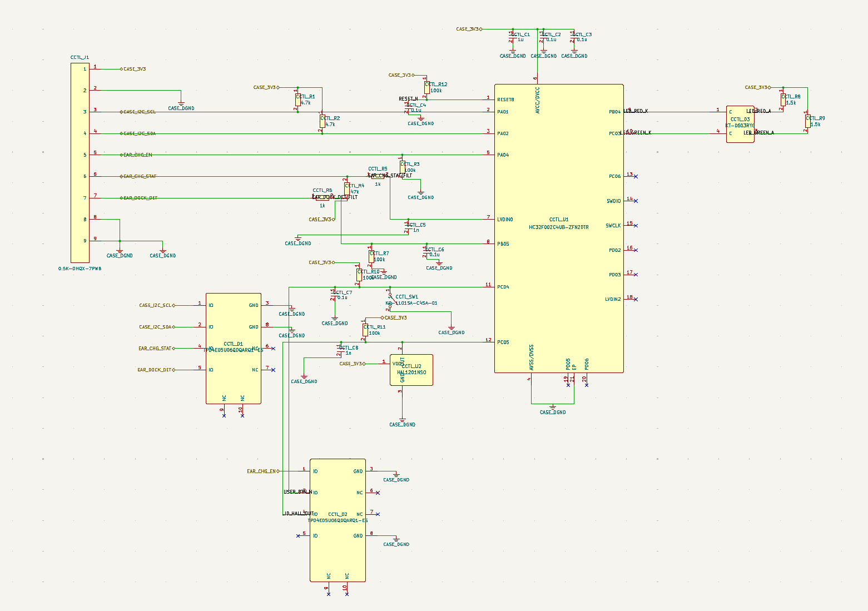Click the no-connect marker on PD03 pin 17
The image size is (868, 611).
pos(636,275)
